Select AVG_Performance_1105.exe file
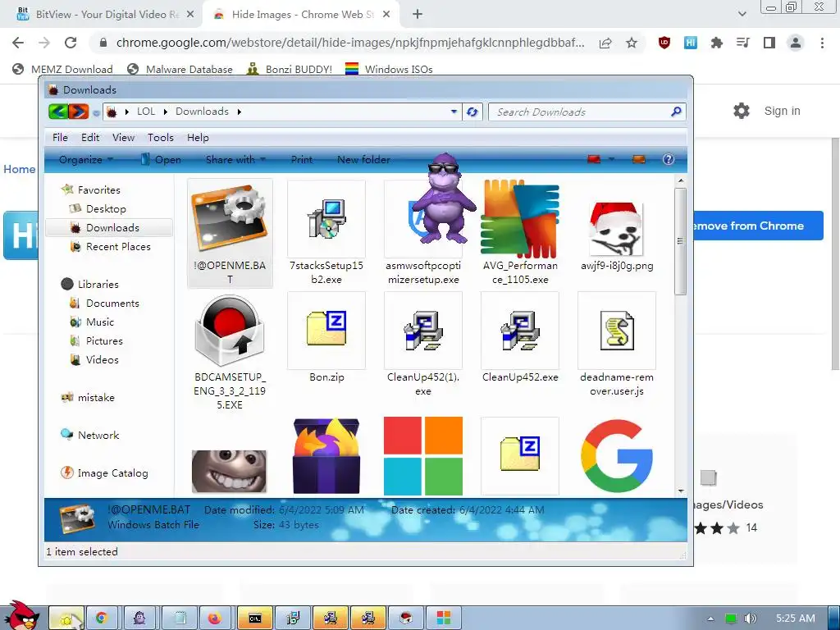This screenshot has width=840, height=630. (x=520, y=218)
